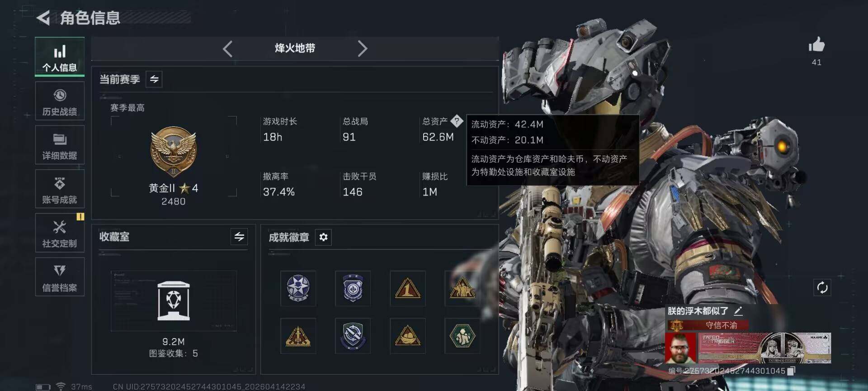Give a thumbs-up like to this profile
This screenshot has height=391, width=868.
click(x=816, y=45)
